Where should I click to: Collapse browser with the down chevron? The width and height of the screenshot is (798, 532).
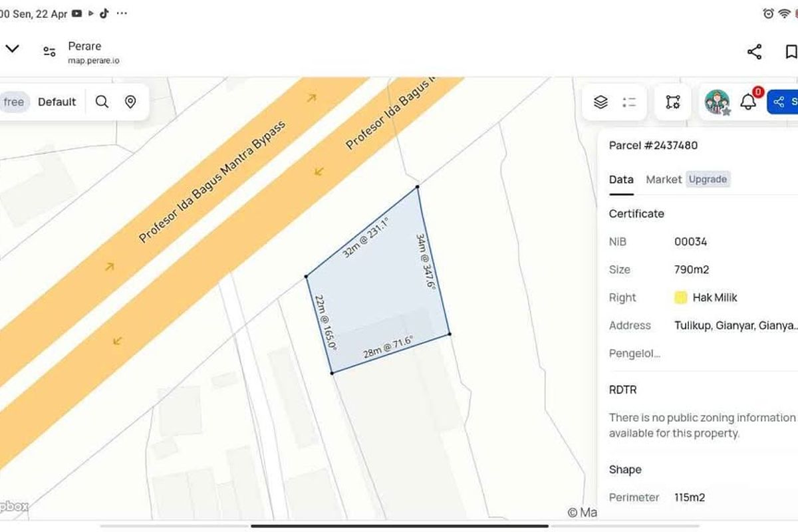click(x=12, y=49)
